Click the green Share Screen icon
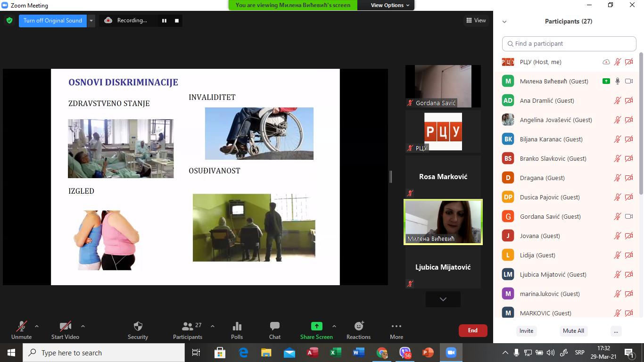The height and width of the screenshot is (362, 644). click(x=316, y=326)
